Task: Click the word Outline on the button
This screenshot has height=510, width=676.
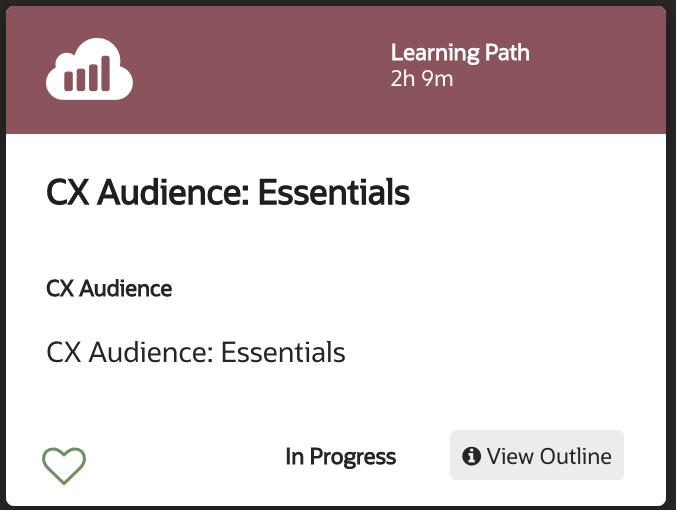Action: click(x=576, y=456)
